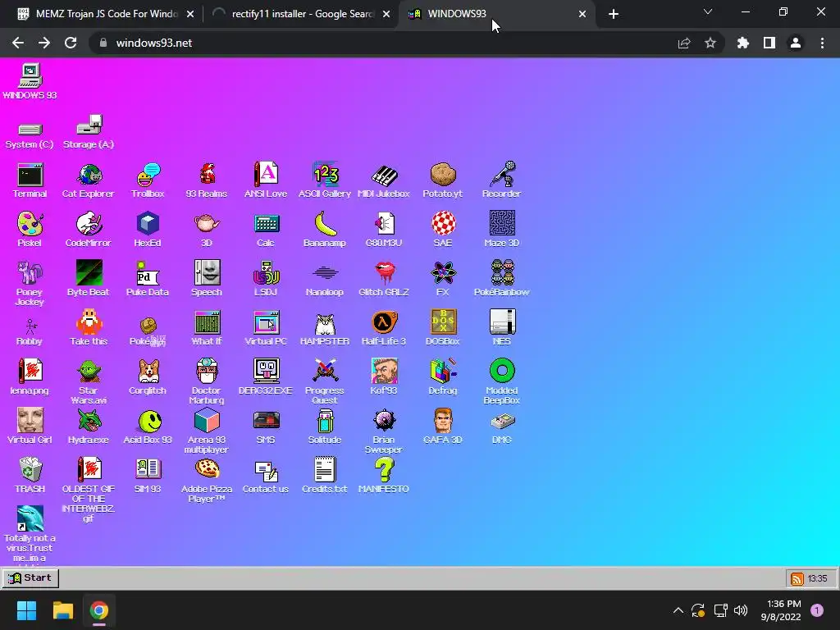The image size is (840, 630).
Task: Open Star Wars.avi icon
Action: point(89,382)
